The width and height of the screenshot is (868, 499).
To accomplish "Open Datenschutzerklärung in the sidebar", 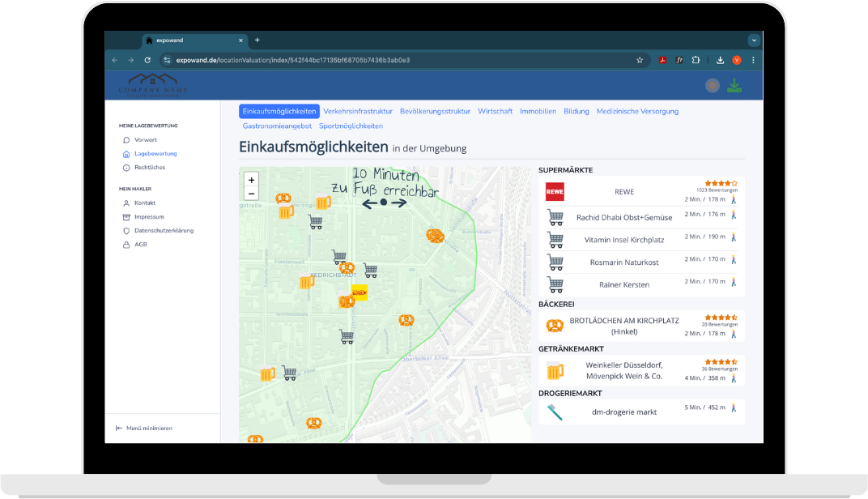I will tap(164, 230).
